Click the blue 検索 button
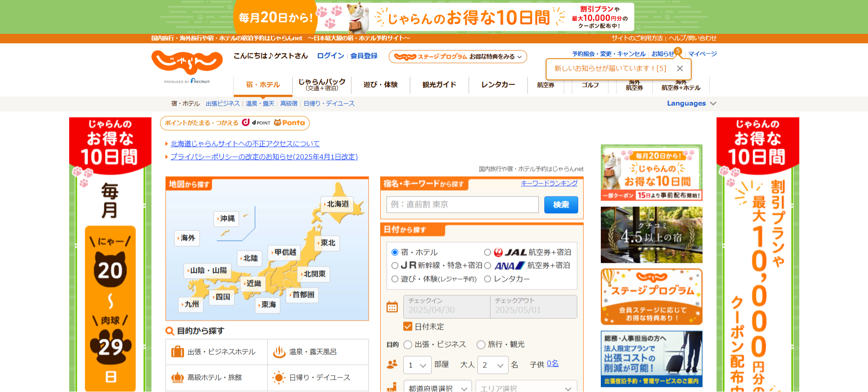The height and width of the screenshot is (392, 868). 561,205
